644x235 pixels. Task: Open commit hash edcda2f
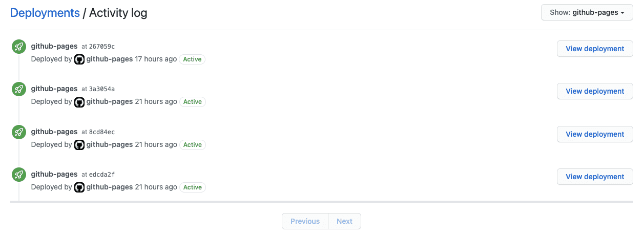[x=101, y=175]
